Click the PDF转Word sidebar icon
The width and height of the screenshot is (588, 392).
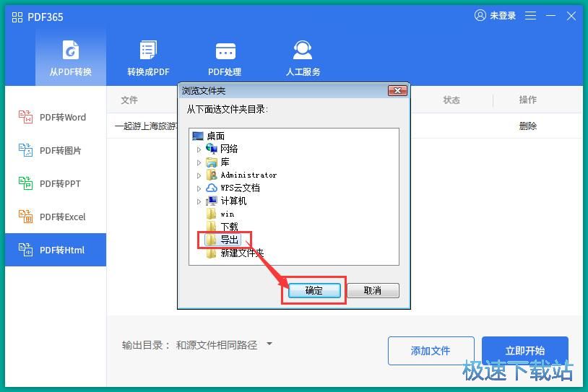tap(25, 117)
